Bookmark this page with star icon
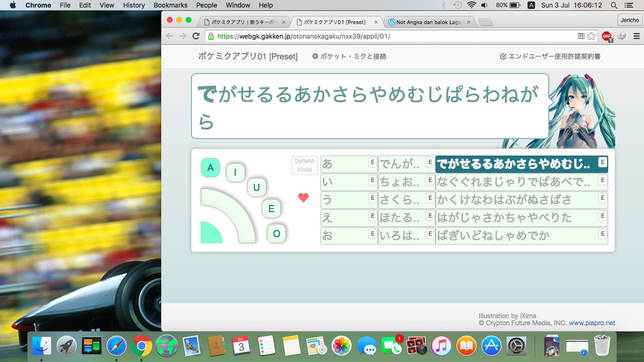 tap(592, 36)
